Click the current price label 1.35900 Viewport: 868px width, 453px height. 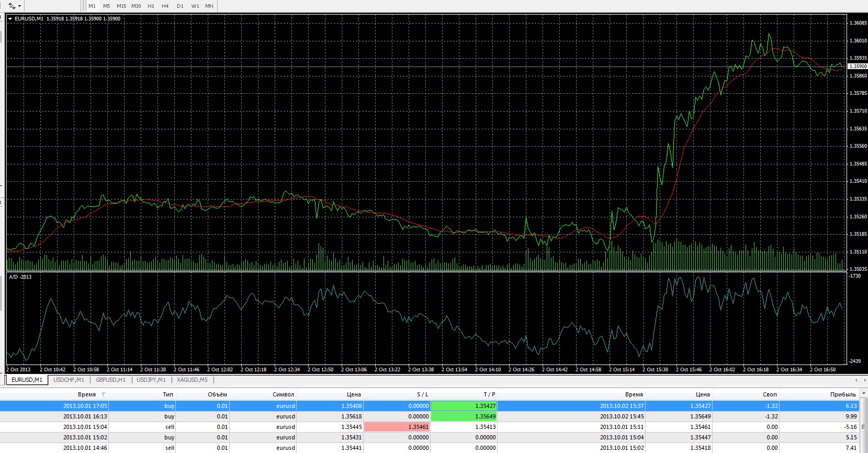coord(858,67)
